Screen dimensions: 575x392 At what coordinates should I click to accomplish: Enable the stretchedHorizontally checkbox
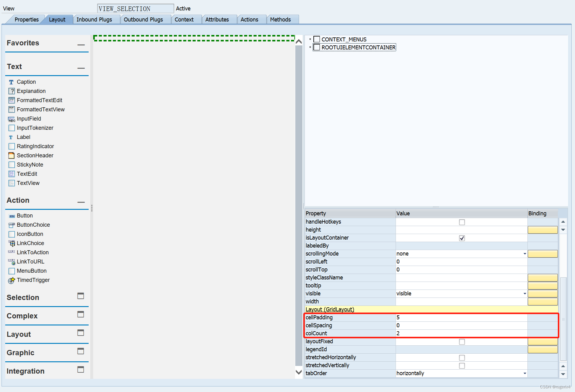click(462, 358)
